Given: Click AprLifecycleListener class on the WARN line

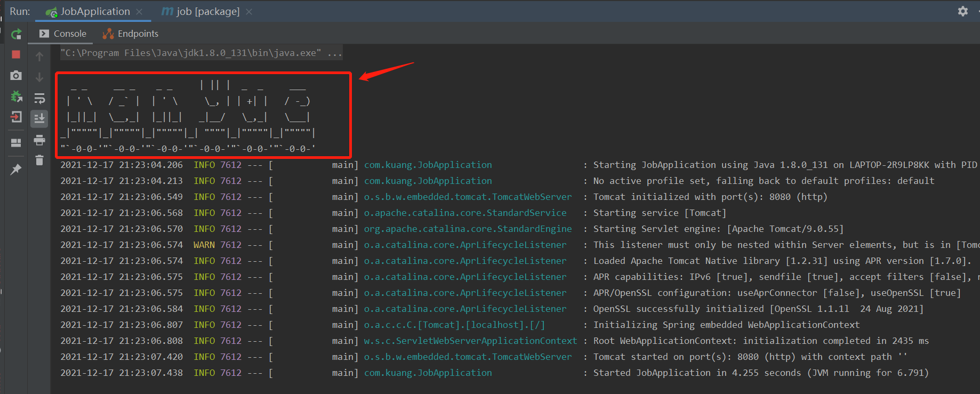Looking at the screenshot, I should (465, 245).
